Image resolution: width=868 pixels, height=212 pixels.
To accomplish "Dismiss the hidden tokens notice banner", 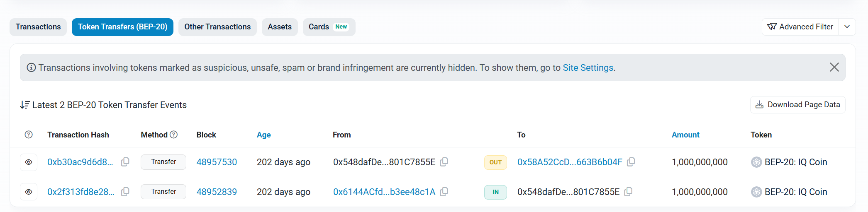I will pyautogui.click(x=834, y=67).
